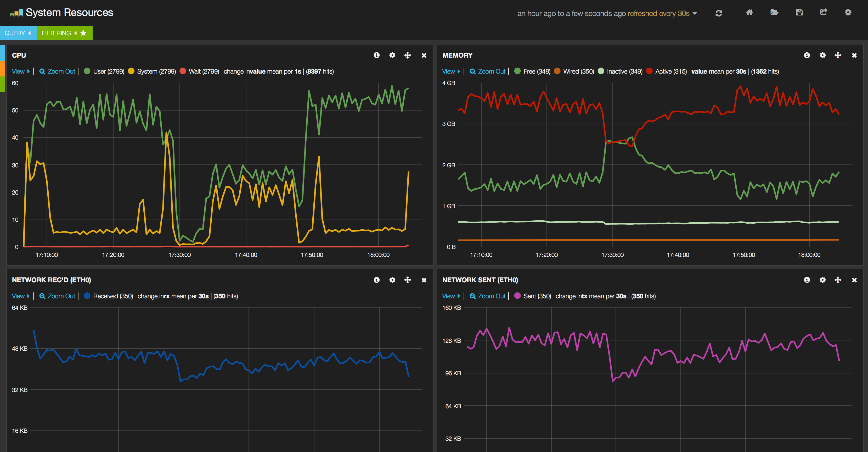Open the dashboard settings gear in the header
Screen dimensions: 868x452
click(848, 13)
